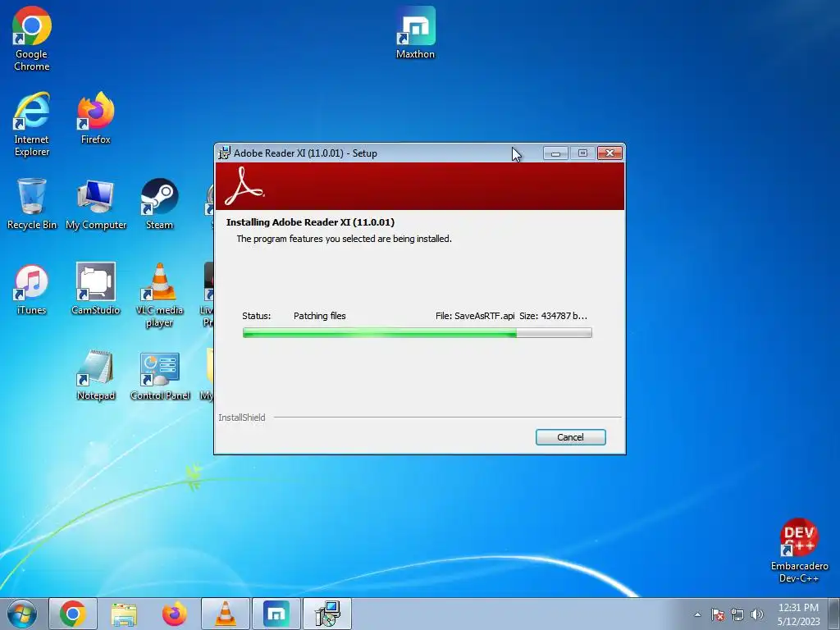Open the taskbar clock showing 12:31 PM
The image size is (840, 630).
coord(798,614)
